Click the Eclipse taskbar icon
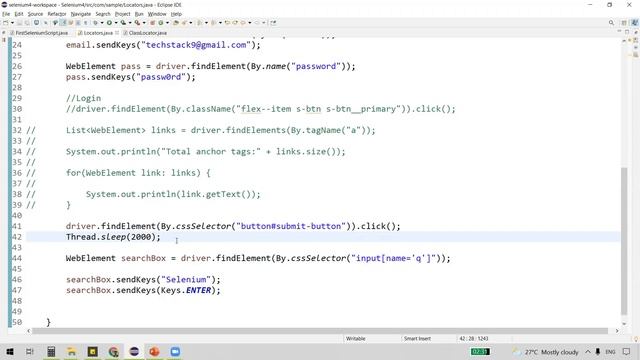This screenshot has height=360, width=640. 134,351
